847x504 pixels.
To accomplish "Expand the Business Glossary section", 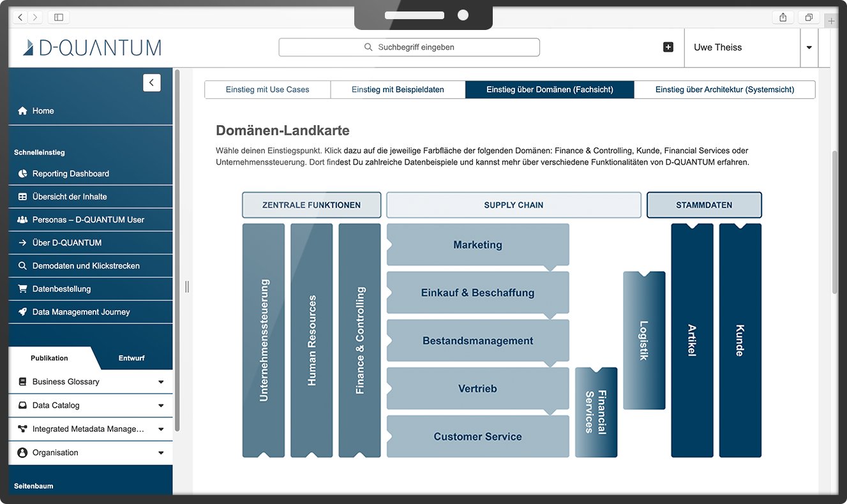I will tap(160, 382).
